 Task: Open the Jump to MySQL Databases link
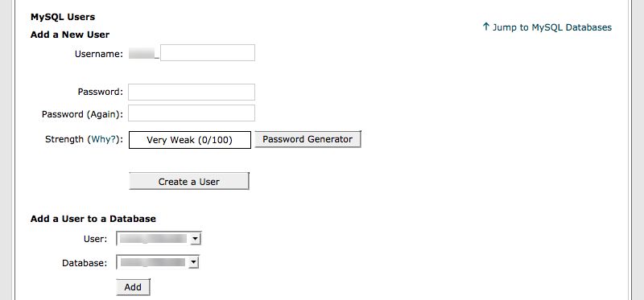(552, 27)
